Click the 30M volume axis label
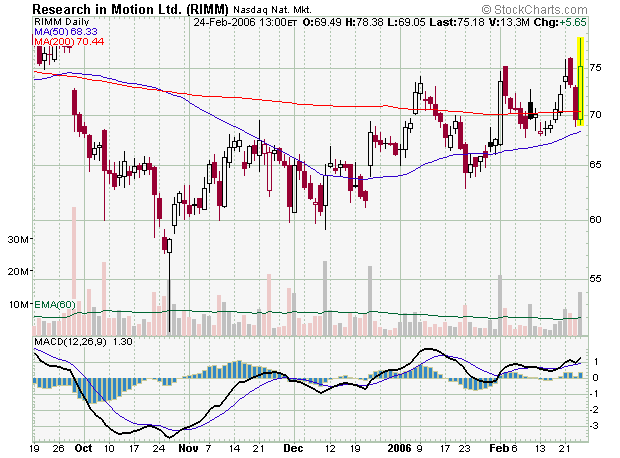620x458 pixels. 18,239
